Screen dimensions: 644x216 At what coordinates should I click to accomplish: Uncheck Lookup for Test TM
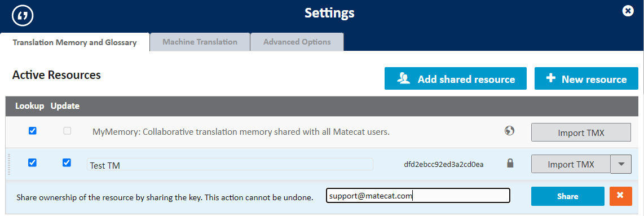(32, 163)
